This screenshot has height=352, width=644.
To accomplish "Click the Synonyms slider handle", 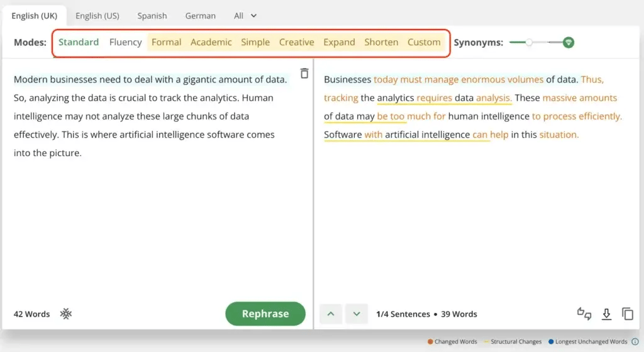I will pos(530,43).
